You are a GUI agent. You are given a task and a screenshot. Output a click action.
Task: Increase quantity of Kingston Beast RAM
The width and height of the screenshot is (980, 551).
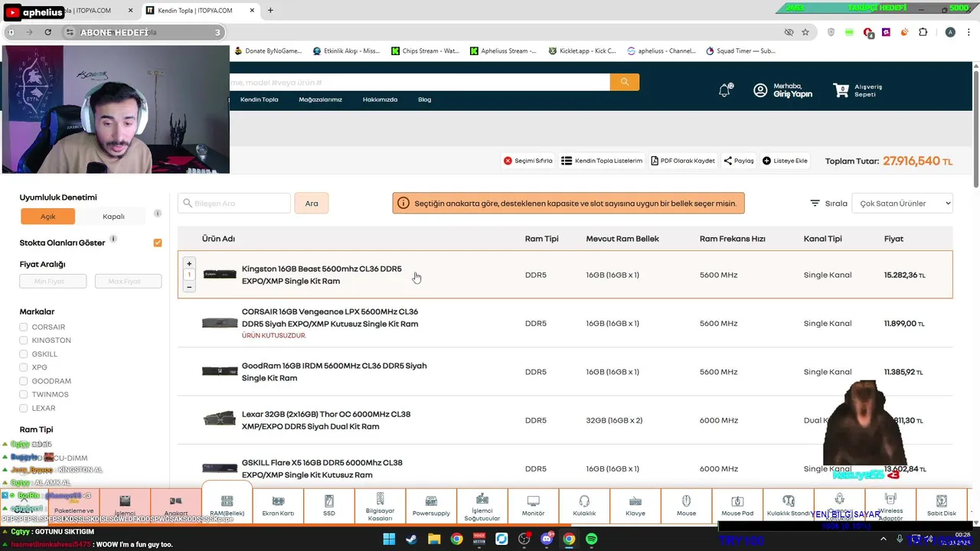point(189,264)
